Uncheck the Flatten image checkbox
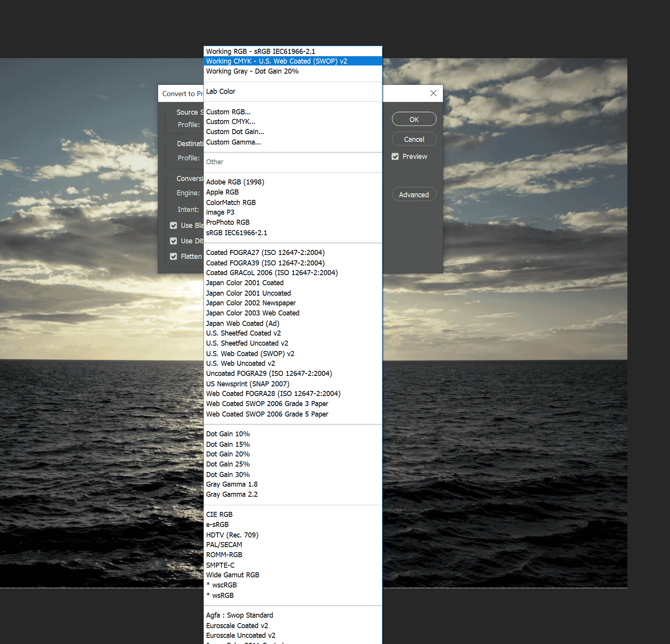 click(174, 257)
